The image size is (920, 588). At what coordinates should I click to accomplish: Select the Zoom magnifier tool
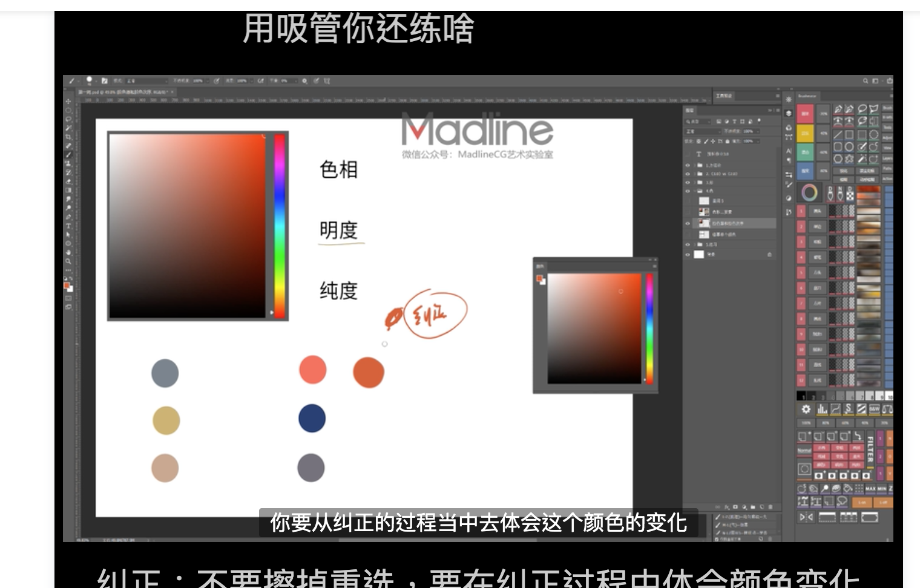point(68,262)
